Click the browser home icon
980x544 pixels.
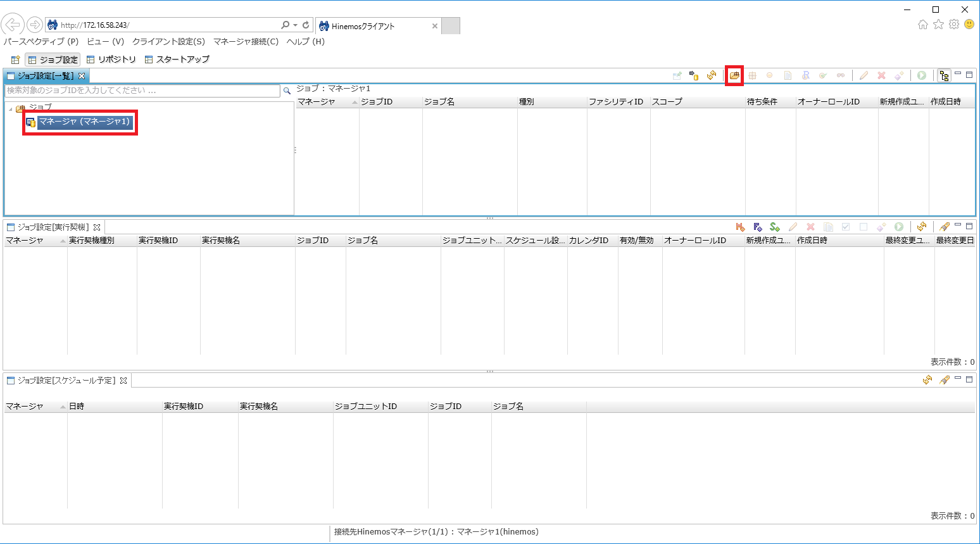[x=922, y=24]
